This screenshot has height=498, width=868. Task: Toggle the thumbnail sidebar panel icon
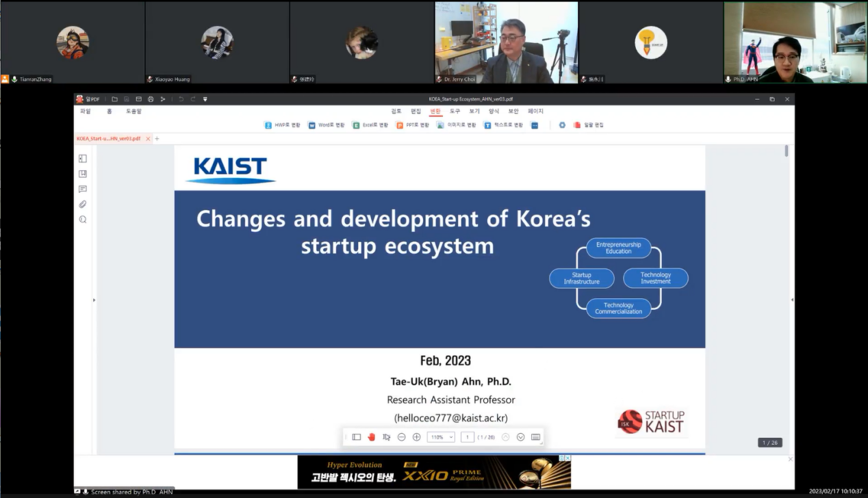pos(83,159)
